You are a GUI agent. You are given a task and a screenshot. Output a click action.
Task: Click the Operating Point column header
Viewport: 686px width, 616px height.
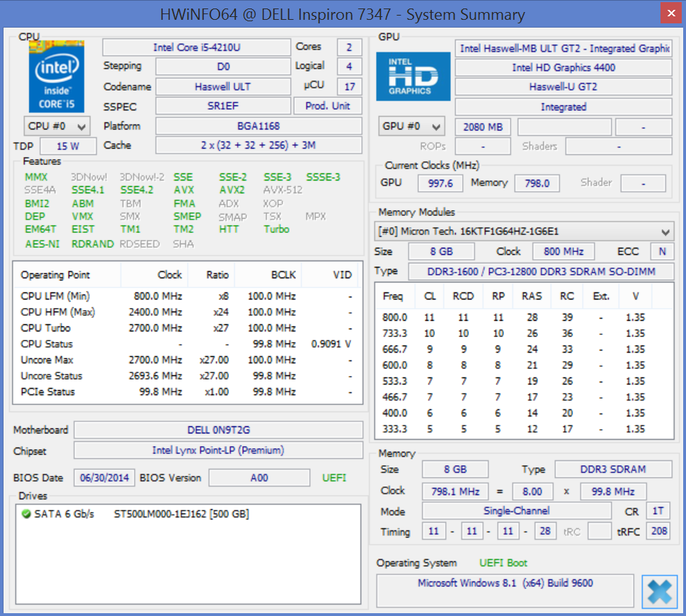click(x=67, y=275)
